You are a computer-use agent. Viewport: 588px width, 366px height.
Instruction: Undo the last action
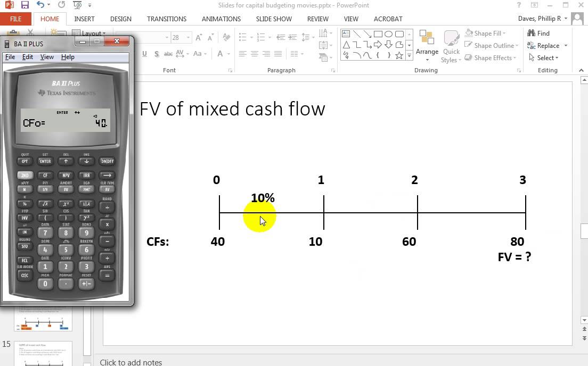[x=40, y=5]
